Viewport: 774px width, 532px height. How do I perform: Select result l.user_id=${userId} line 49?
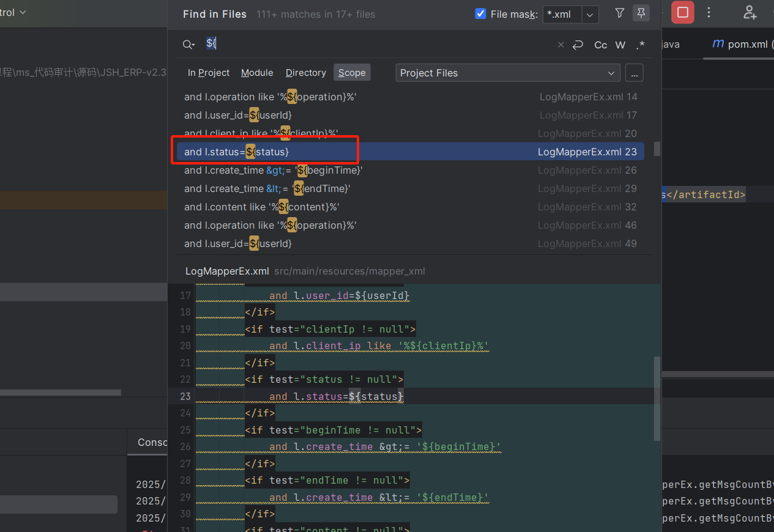click(411, 243)
